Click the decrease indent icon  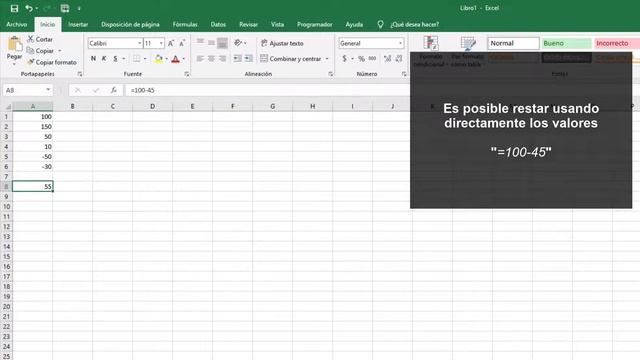(237, 59)
